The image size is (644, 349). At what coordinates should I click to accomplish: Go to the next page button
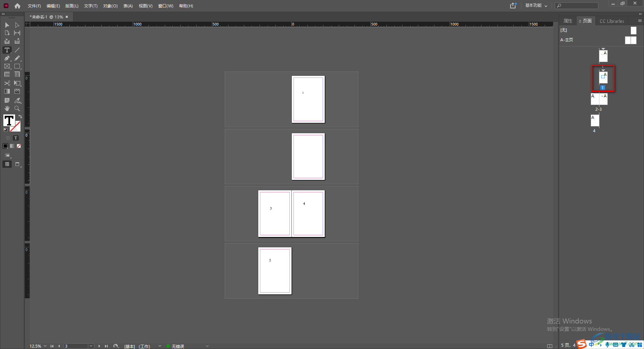(x=99, y=346)
